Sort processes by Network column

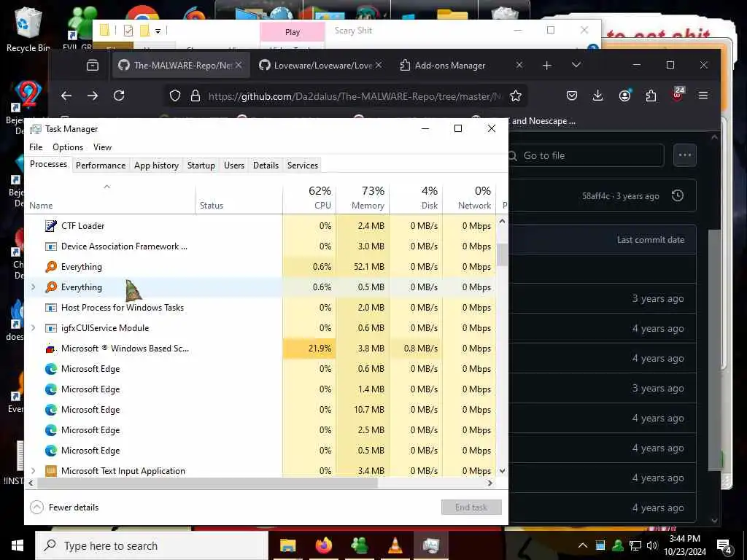[x=469, y=198]
